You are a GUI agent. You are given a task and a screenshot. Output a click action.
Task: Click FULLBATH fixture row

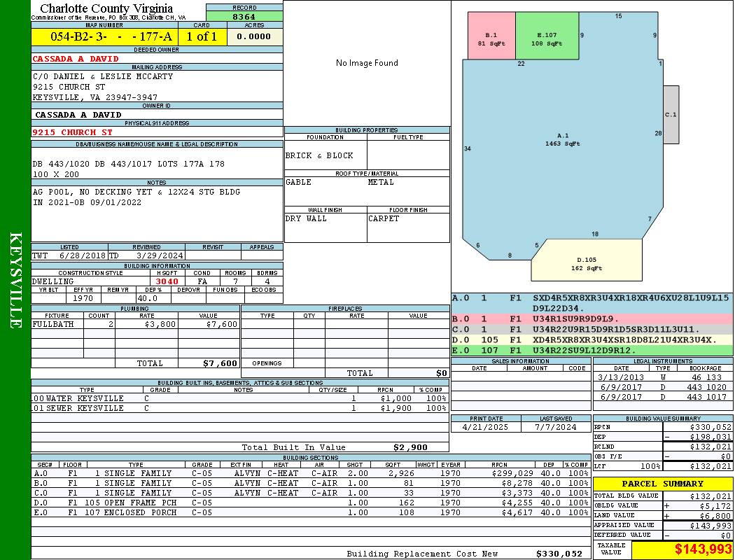136,324
